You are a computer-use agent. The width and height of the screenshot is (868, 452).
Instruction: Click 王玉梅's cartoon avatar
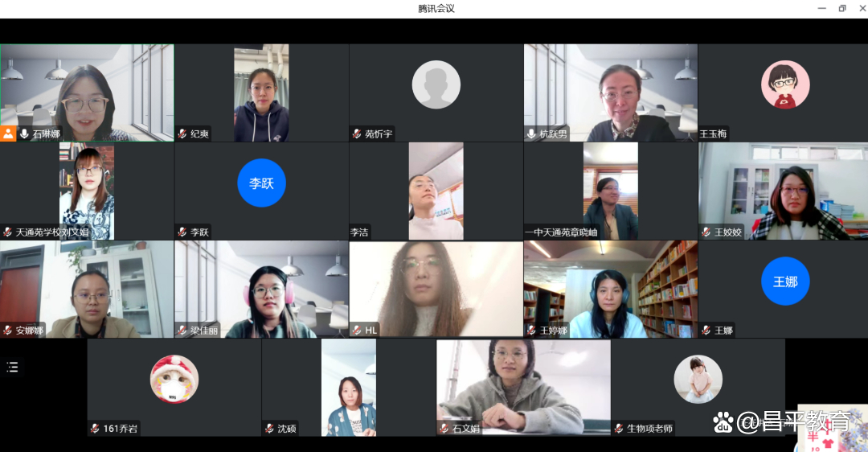click(785, 84)
